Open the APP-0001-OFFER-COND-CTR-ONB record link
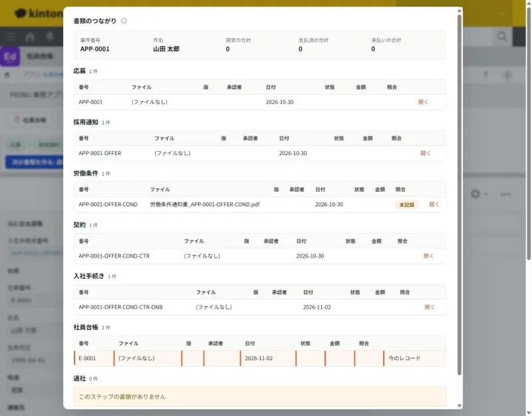 tap(430, 307)
